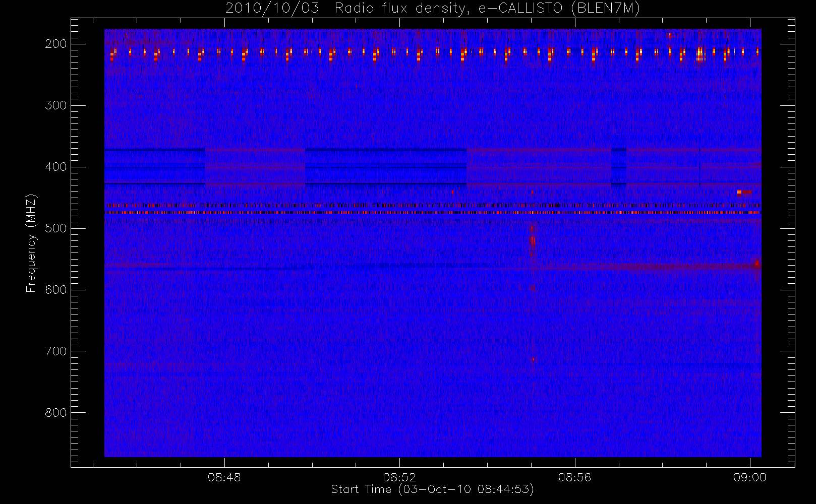Screen dimensions: 816x504
Task: Click the 'Frequency (MHz)' axis label
Action: 31,243
